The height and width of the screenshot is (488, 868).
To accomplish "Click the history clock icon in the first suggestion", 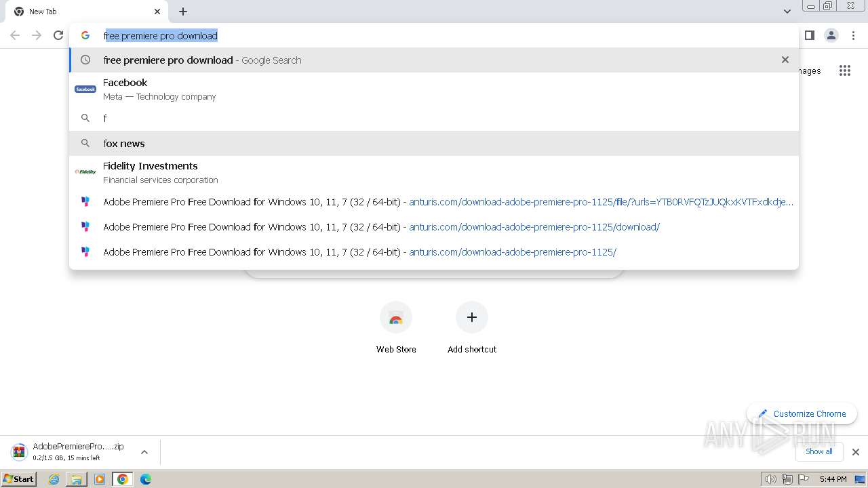I will pyautogui.click(x=85, y=60).
